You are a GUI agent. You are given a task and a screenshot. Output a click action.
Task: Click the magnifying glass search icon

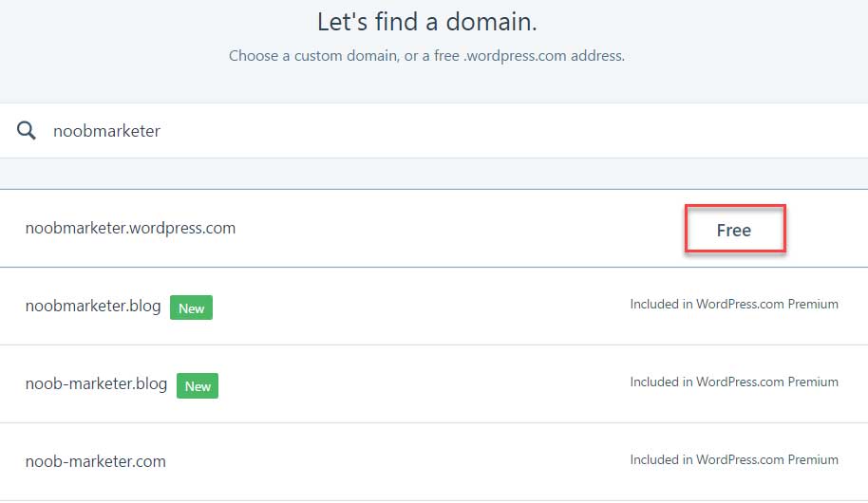coord(26,131)
